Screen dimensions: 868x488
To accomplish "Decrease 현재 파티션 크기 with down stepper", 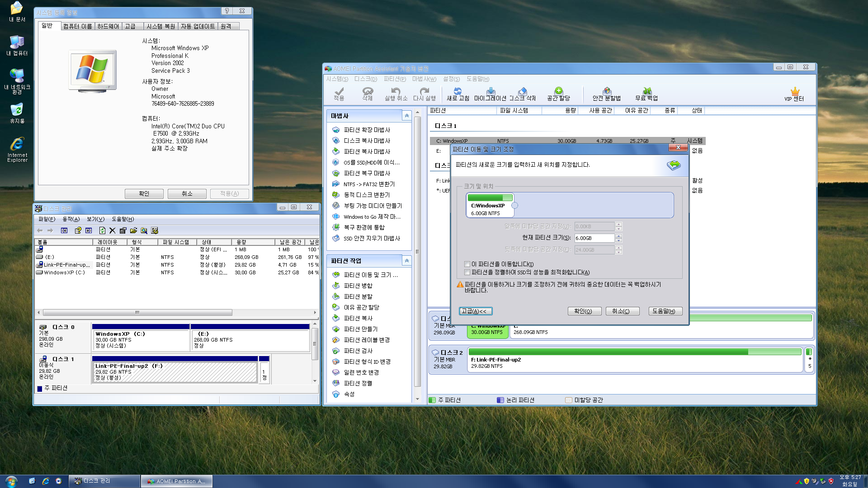I will (x=619, y=240).
